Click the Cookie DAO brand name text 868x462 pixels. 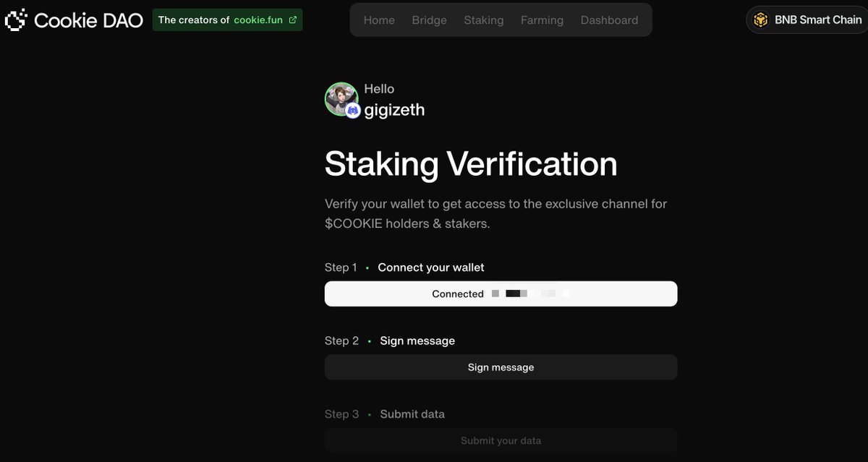(x=88, y=20)
